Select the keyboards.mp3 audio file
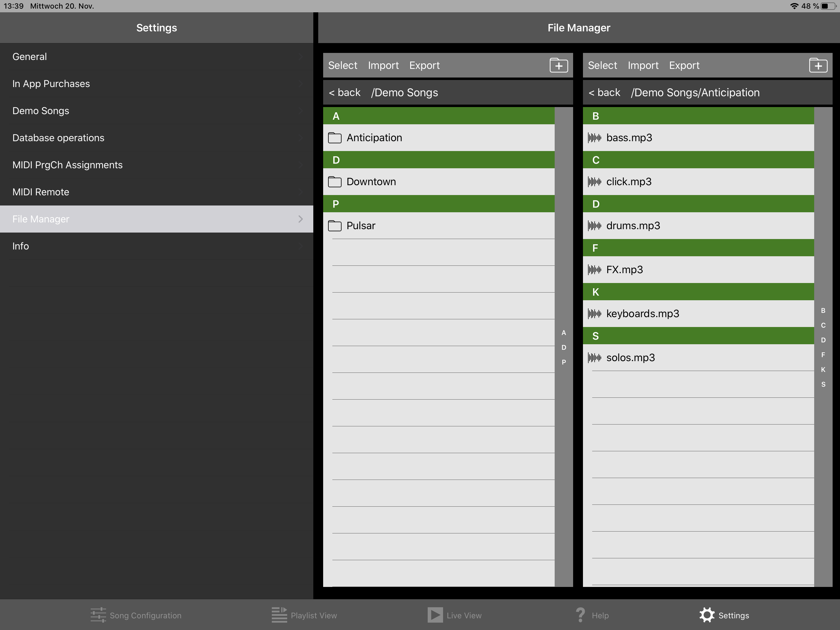840x630 pixels. coord(642,313)
